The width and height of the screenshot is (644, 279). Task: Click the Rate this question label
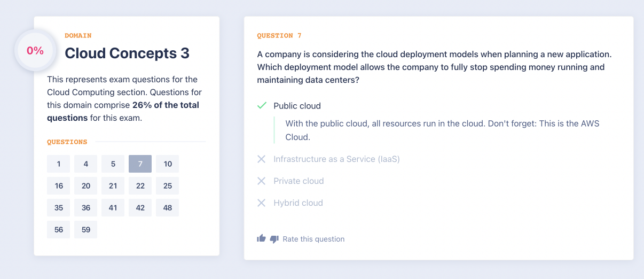[313, 239]
